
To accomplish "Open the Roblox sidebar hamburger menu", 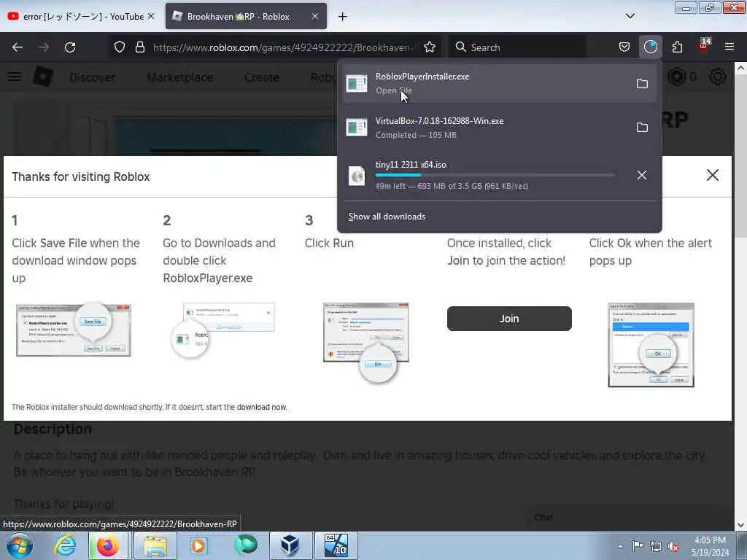I will pyautogui.click(x=15, y=77).
